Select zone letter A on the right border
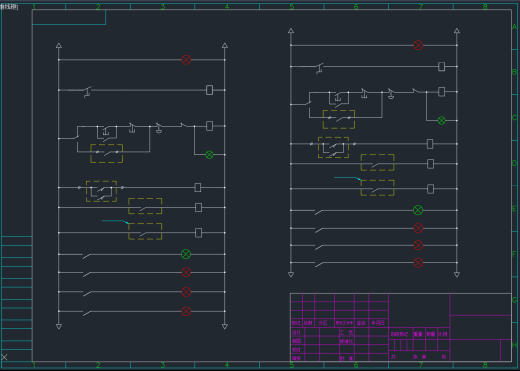 click(515, 27)
